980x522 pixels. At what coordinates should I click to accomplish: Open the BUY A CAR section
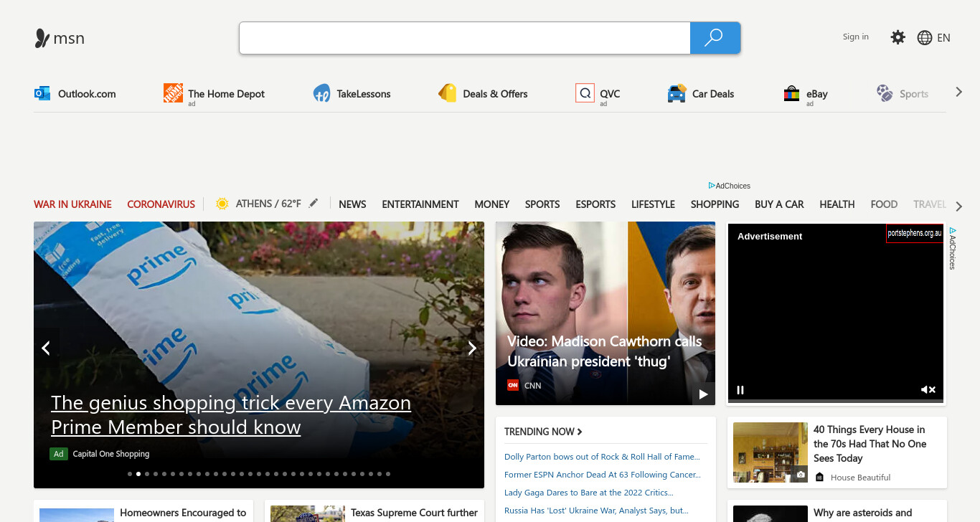[x=779, y=204]
